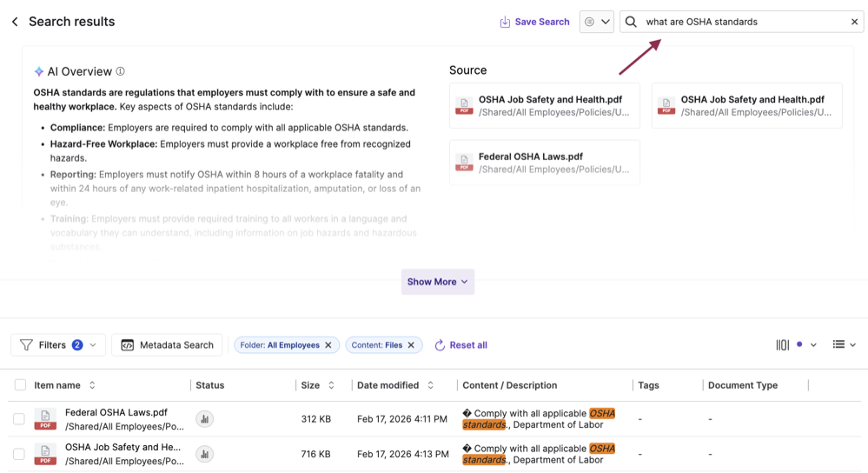Viewport: 868px width, 473px height.
Task: Click the Reset all link
Action: click(x=461, y=345)
